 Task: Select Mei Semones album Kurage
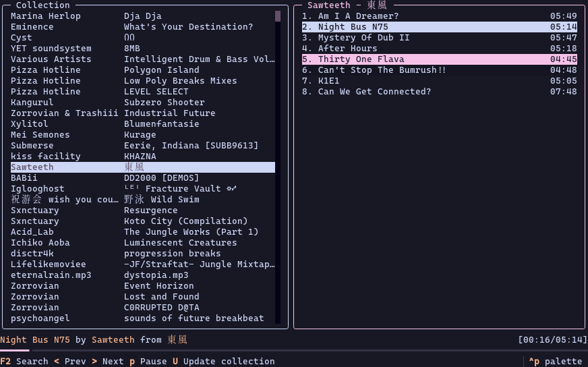coord(142,135)
